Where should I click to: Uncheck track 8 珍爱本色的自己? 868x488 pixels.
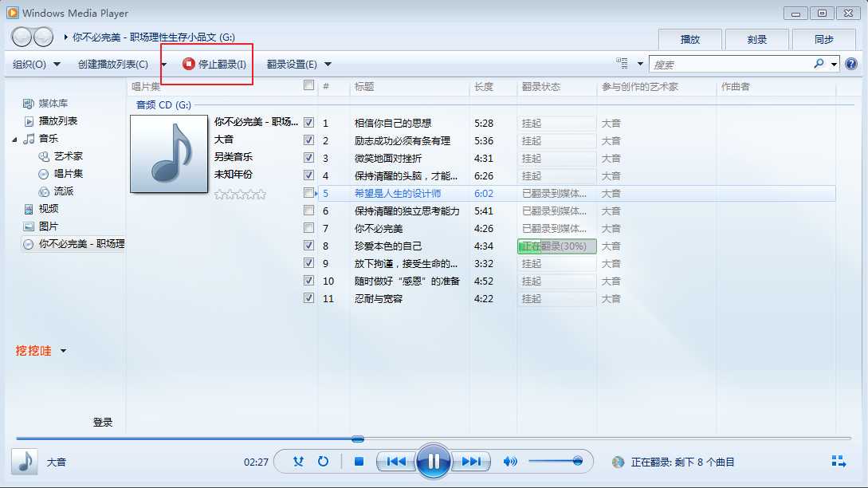[x=309, y=246]
